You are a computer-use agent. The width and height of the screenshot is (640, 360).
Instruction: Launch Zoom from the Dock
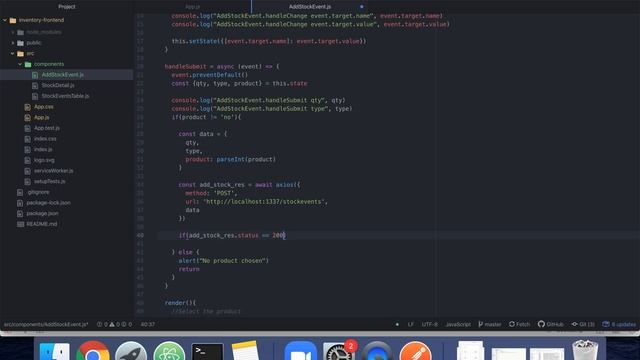(x=300, y=351)
